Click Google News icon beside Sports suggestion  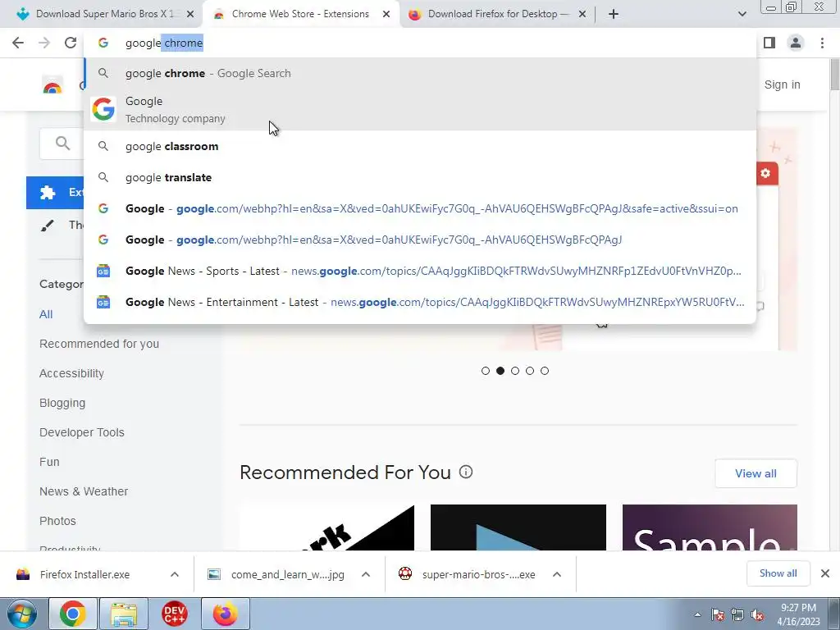(103, 271)
